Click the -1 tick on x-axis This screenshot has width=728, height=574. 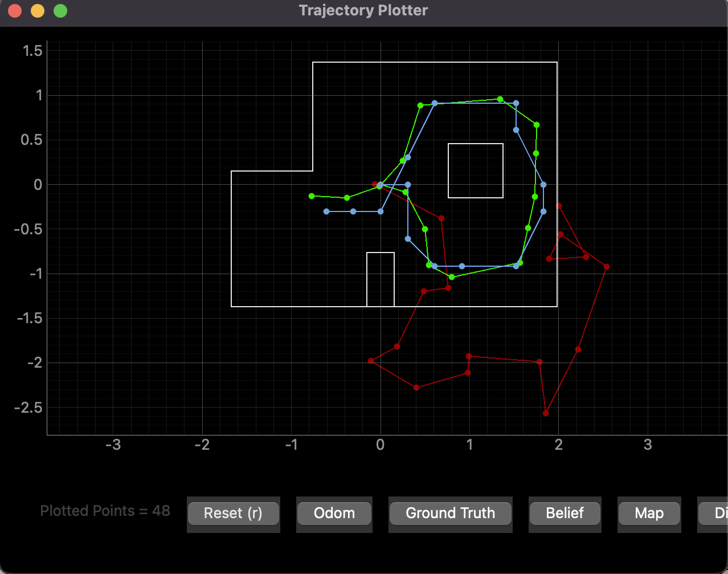tap(291, 445)
